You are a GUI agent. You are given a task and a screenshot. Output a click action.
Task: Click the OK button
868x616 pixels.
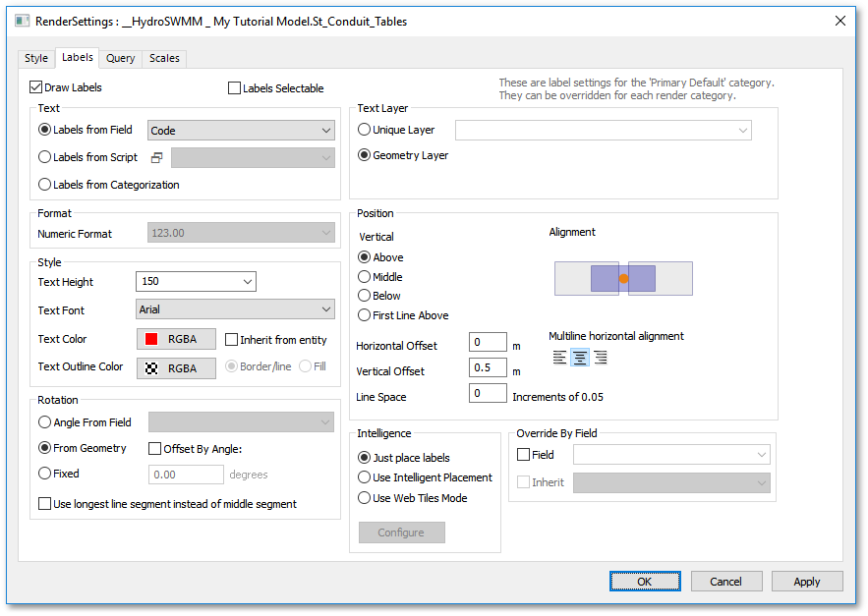[645, 582]
